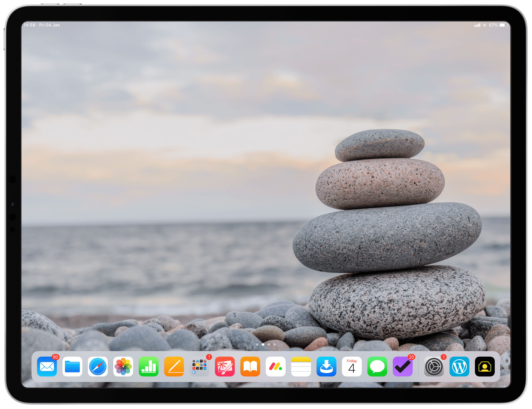Launch the Numbers spreadsheet app
Screen dimensions: 532x409
(149, 366)
